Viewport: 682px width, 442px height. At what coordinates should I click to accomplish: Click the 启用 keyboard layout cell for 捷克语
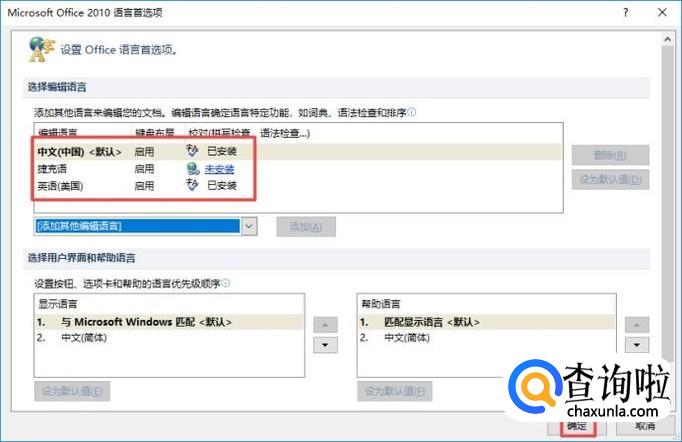[144, 169]
